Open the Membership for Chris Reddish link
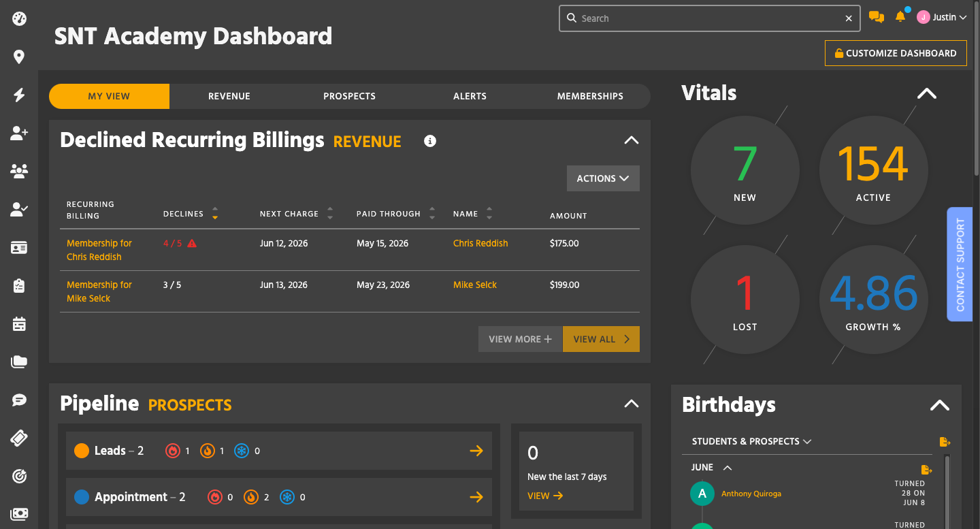Screen dimensions: 980x529 [x=99, y=250]
